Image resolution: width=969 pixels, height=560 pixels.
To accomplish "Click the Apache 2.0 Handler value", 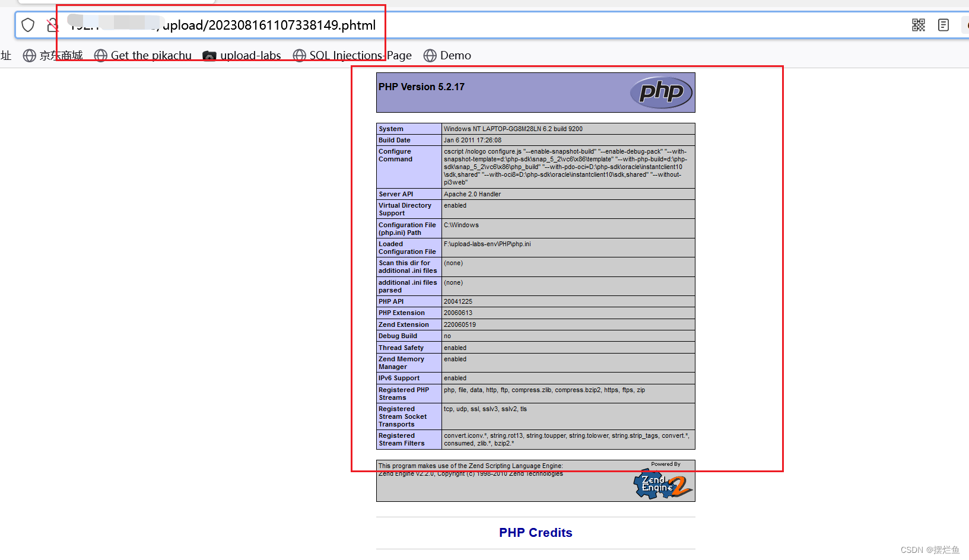I will (472, 194).
